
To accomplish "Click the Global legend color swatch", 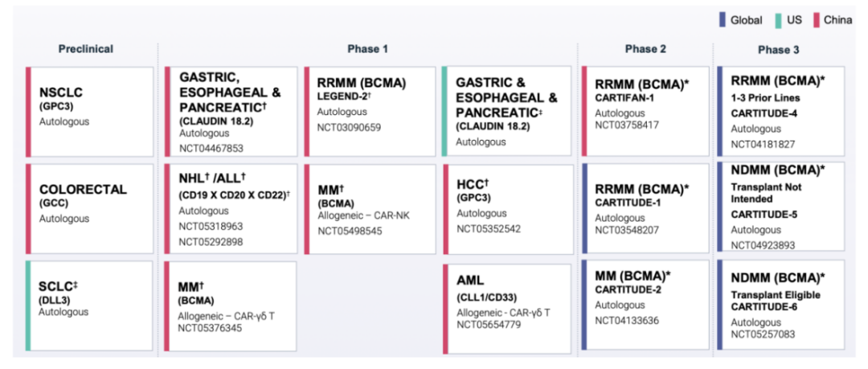I will (x=722, y=20).
